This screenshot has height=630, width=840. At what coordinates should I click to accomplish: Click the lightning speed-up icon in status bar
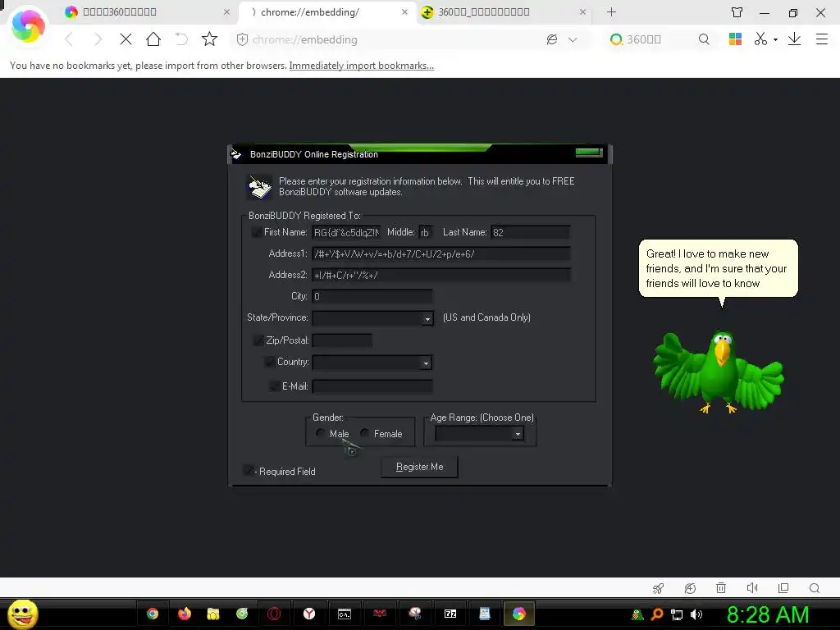690,588
